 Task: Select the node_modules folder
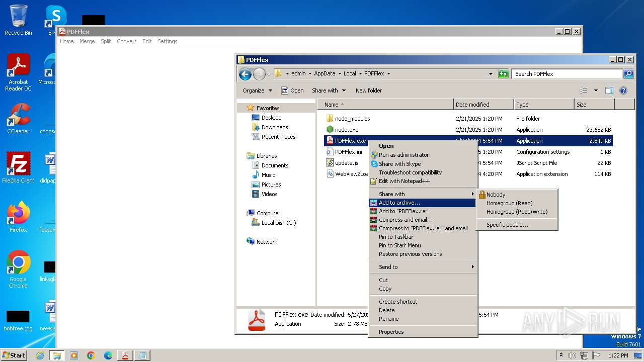click(x=352, y=119)
